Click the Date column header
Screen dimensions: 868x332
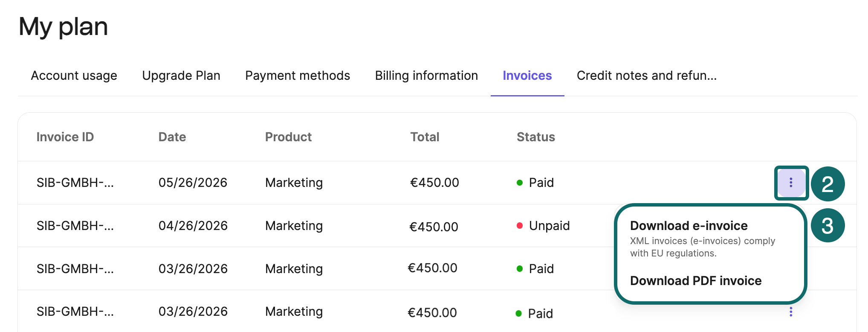(x=172, y=137)
